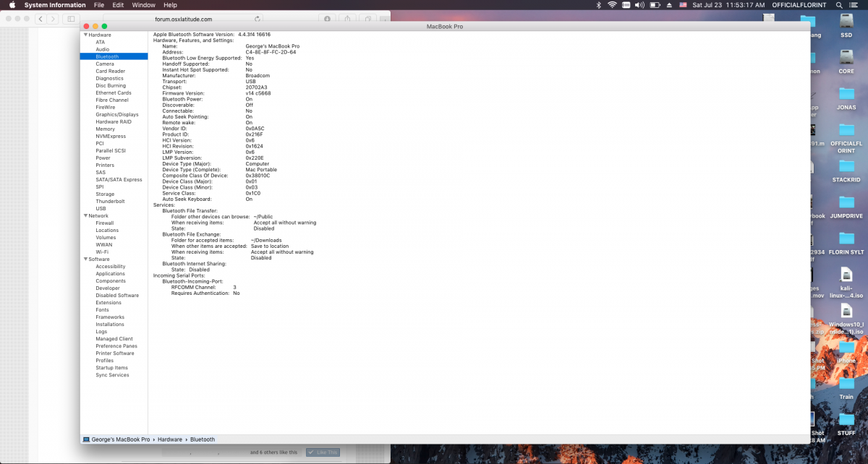
Task: Select USB in the Hardware list
Action: (101, 208)
